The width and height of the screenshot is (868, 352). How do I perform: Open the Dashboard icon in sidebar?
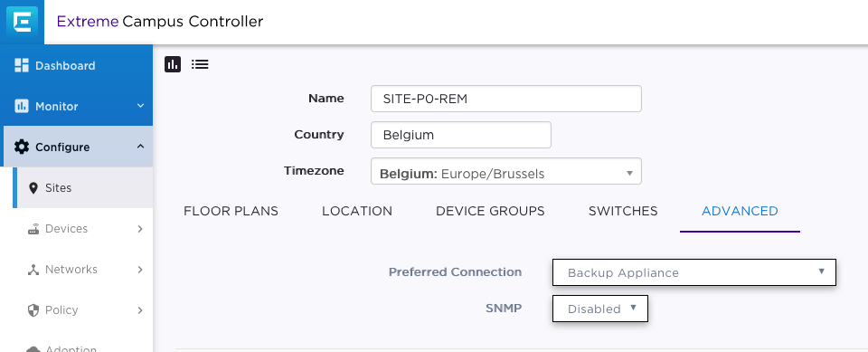pyautogui.click(x=22, y=65)
